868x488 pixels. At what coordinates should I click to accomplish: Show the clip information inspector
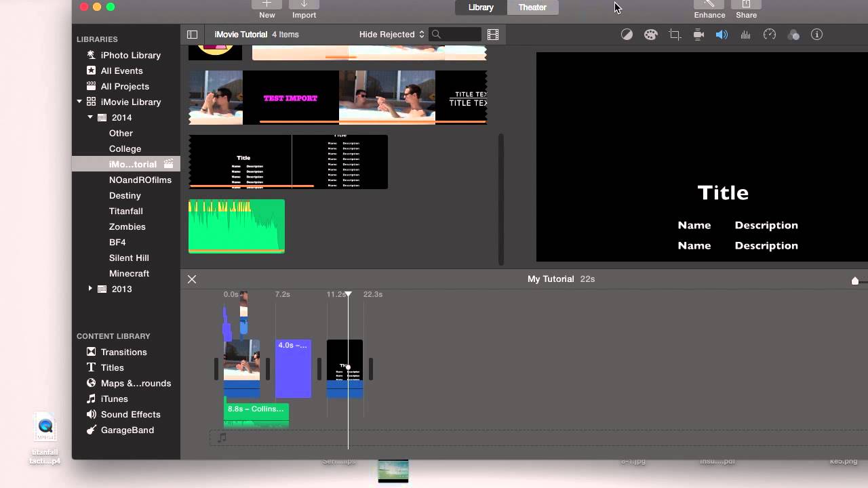click(816, 35)
